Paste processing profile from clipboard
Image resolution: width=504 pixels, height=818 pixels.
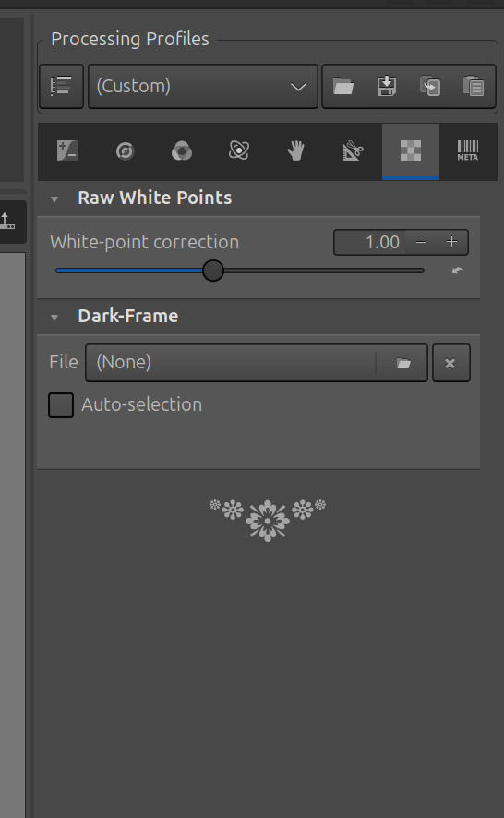(x=474, y=86)
